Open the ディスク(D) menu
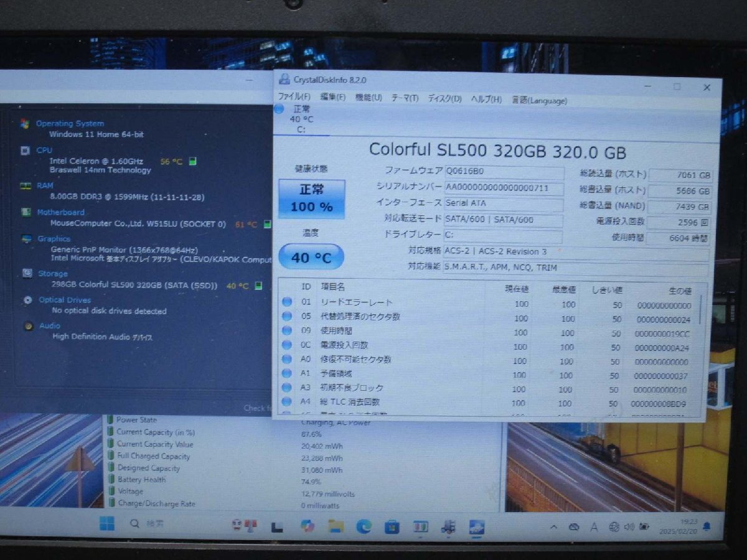Screen dimensions: 747x560 444,99
